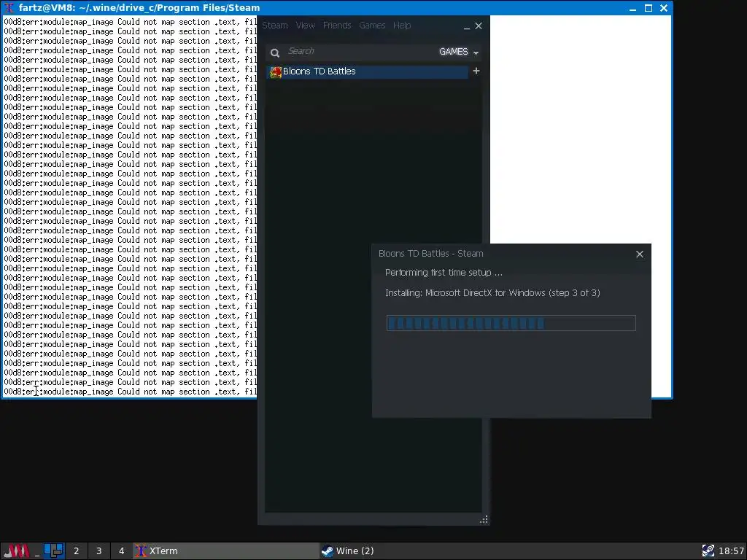Screen dimensions: 747x560
Task: Close the Bloons TD Battles setup dialog
Action: [x=640, y=254]
